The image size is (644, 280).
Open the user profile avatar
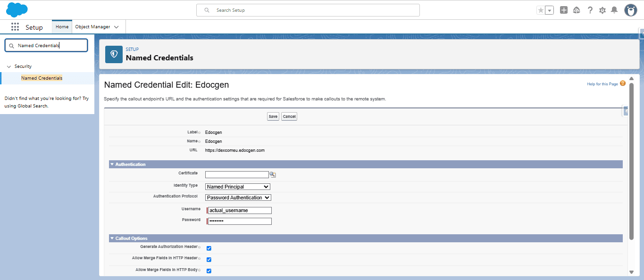(x=631, y=10)
